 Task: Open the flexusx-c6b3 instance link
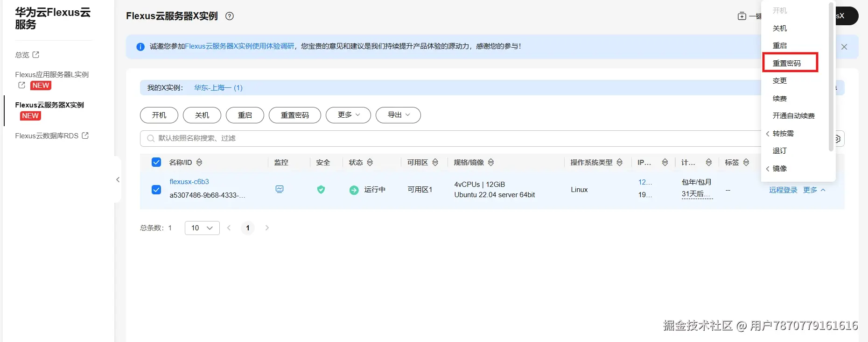(x=189, y=182)
